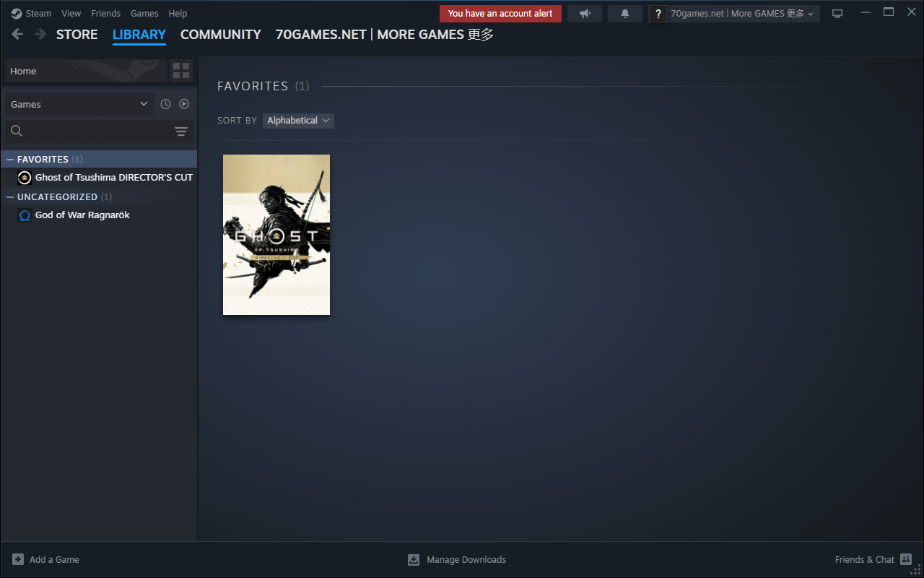Click the Friends & Chat icon
Image resolution: width=924 pixels, height=578 pixels.
coord(906,559)
